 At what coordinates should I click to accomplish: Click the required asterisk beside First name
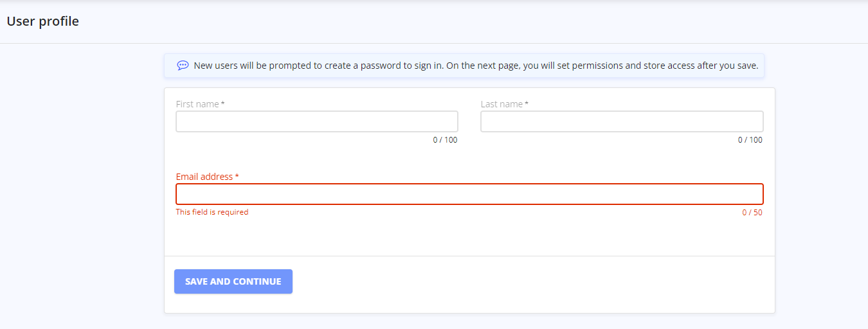click(x=223, y=103)
